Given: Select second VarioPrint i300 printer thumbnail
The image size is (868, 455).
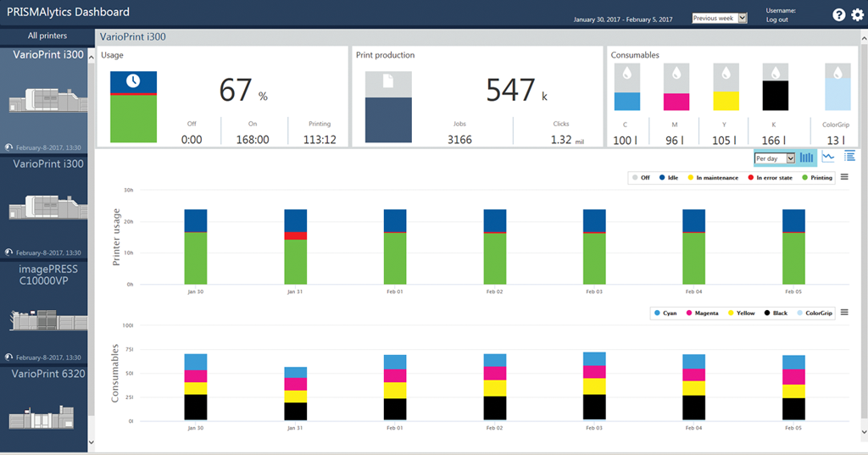Looking at the screenshot, I should pos(47,207).
